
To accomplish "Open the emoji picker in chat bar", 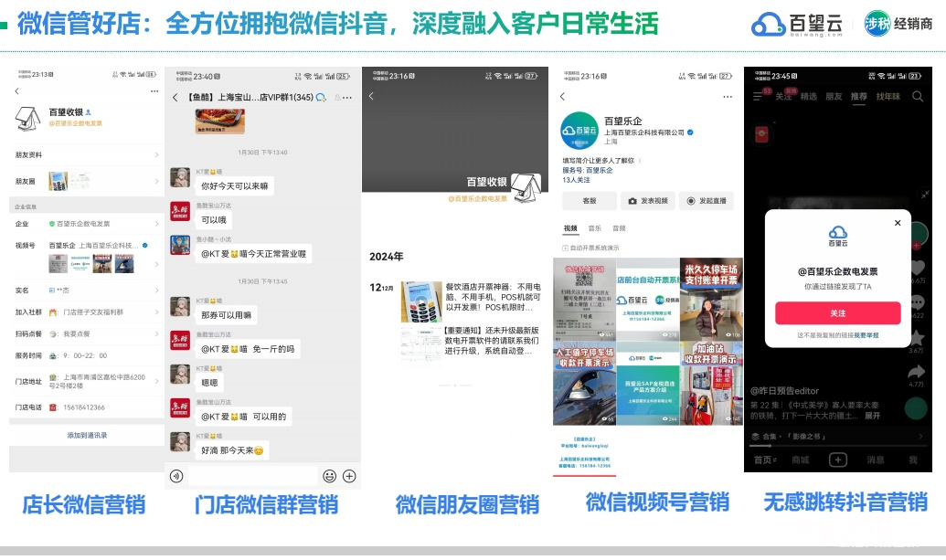I will (x=329, y=476).
